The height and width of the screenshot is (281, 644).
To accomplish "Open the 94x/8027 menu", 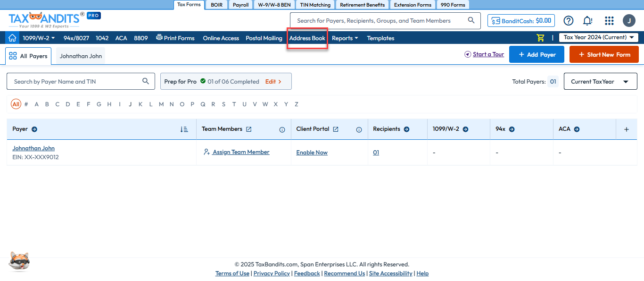I will 76,38.
